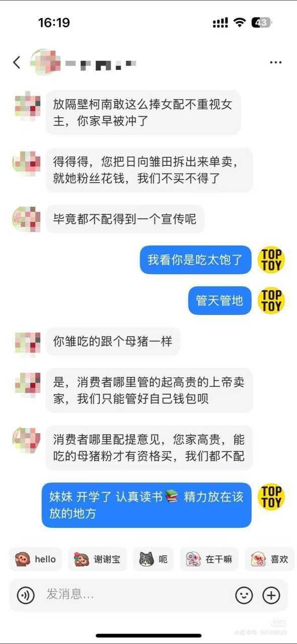Tap the back arrow in chat header
The height and width of the screenshot is (644, 297).
click(17, 62)
